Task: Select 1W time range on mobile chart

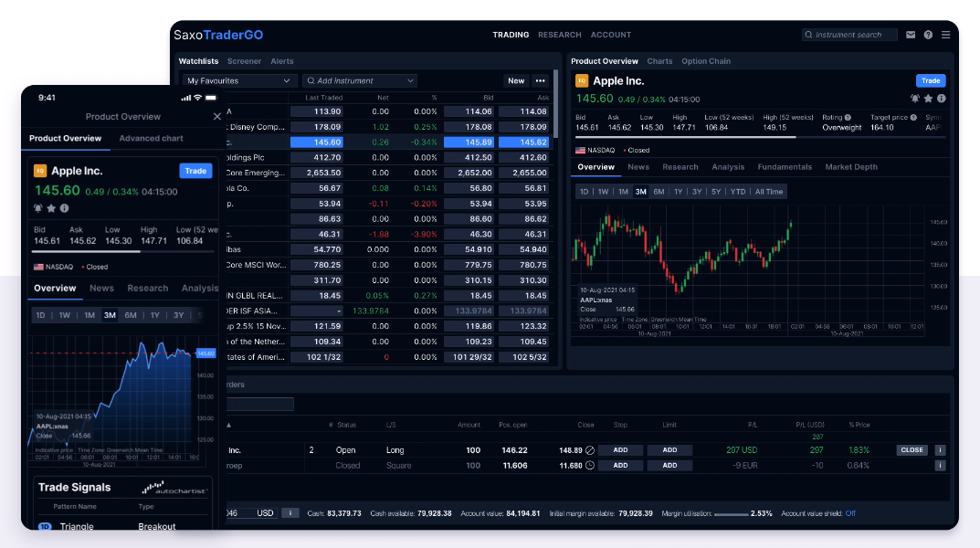Action: (65, 315)
